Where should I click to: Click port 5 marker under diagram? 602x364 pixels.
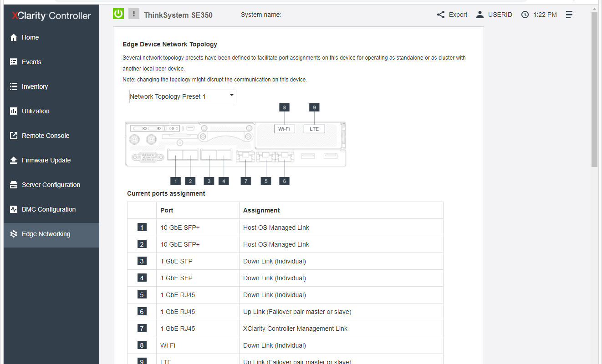click(x=265, y=181)
